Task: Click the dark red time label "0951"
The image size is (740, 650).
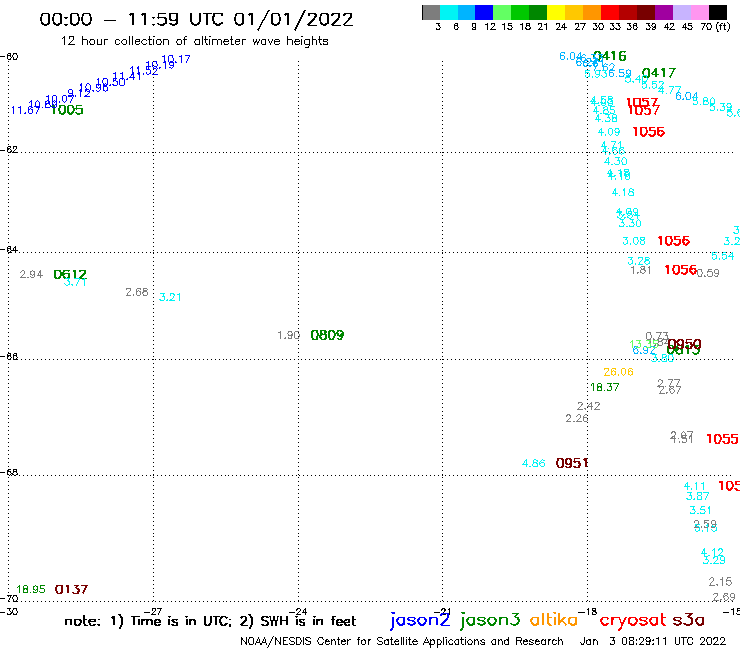Action: click(x=572, y=464)
